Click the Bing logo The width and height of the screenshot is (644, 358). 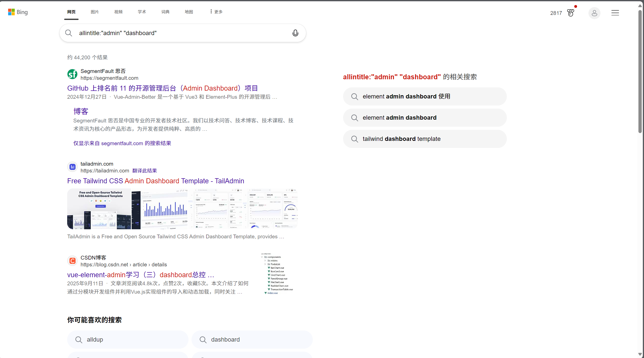point(18,12)
